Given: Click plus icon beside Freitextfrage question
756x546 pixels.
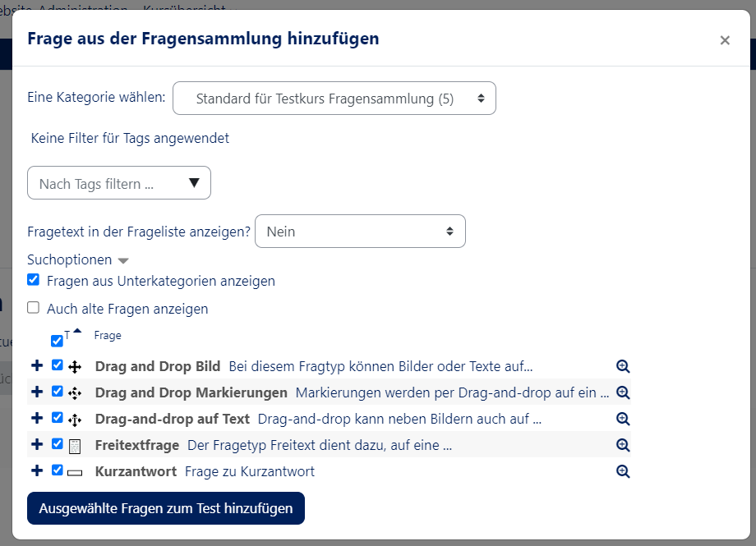Looking at the screenshot, I should (x=36, y=445).
